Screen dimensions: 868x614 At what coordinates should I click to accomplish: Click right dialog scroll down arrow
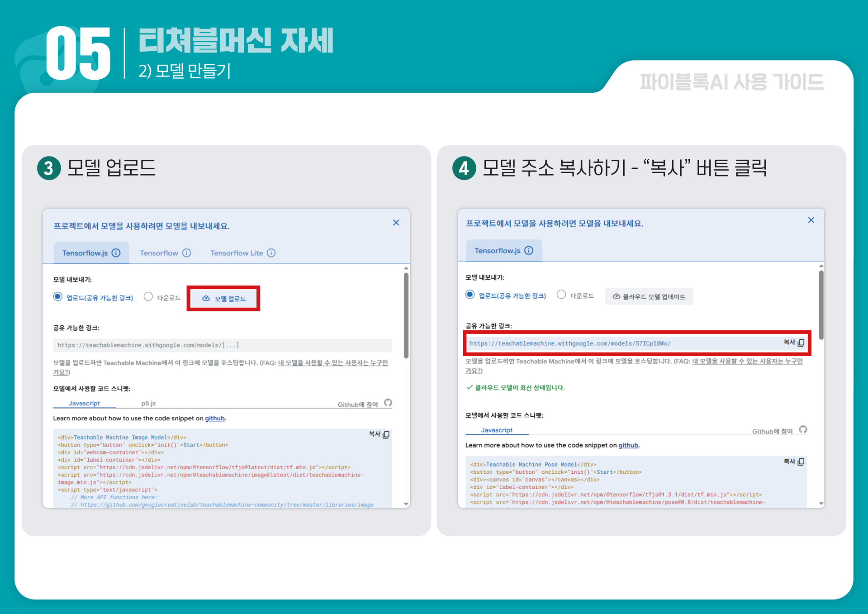[821, 504]
